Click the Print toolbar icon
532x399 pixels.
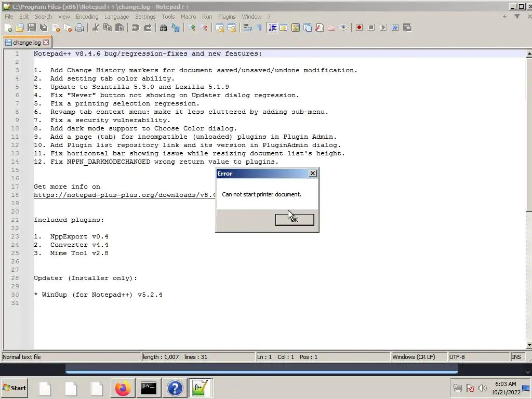tap(79, 28)
